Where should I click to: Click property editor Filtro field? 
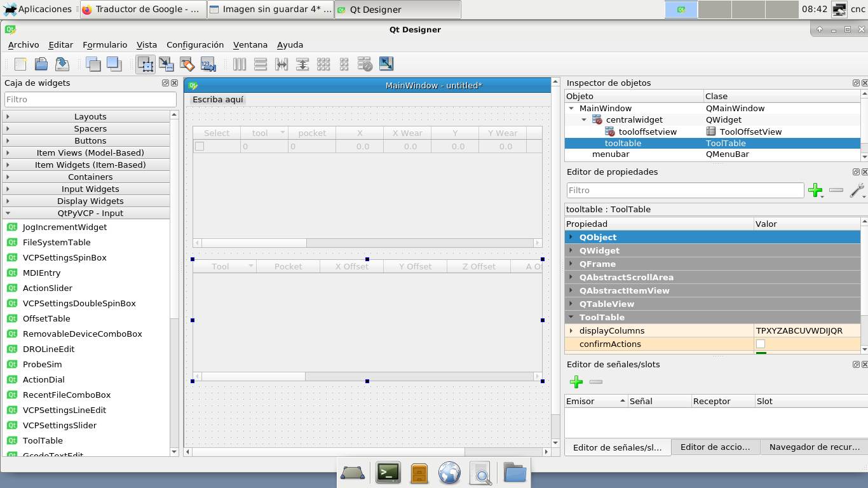click(x=685, y=190)
